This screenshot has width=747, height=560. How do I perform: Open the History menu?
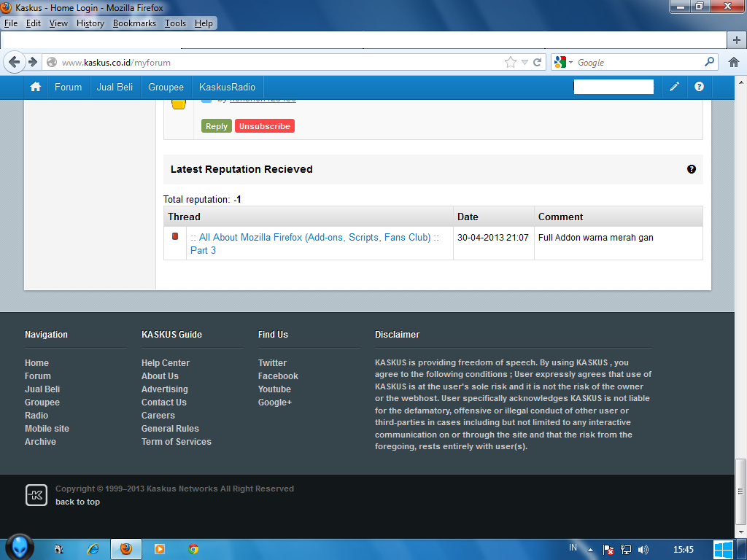(90, 23)
